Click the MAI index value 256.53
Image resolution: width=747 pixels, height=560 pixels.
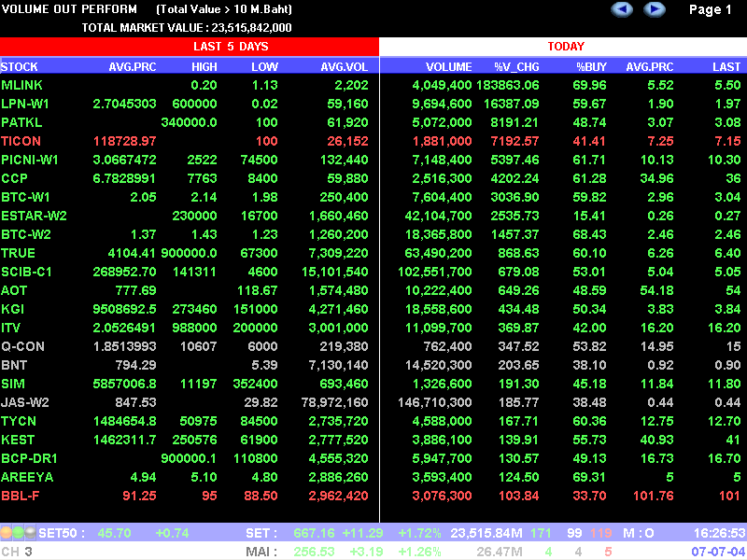point(314,552)
